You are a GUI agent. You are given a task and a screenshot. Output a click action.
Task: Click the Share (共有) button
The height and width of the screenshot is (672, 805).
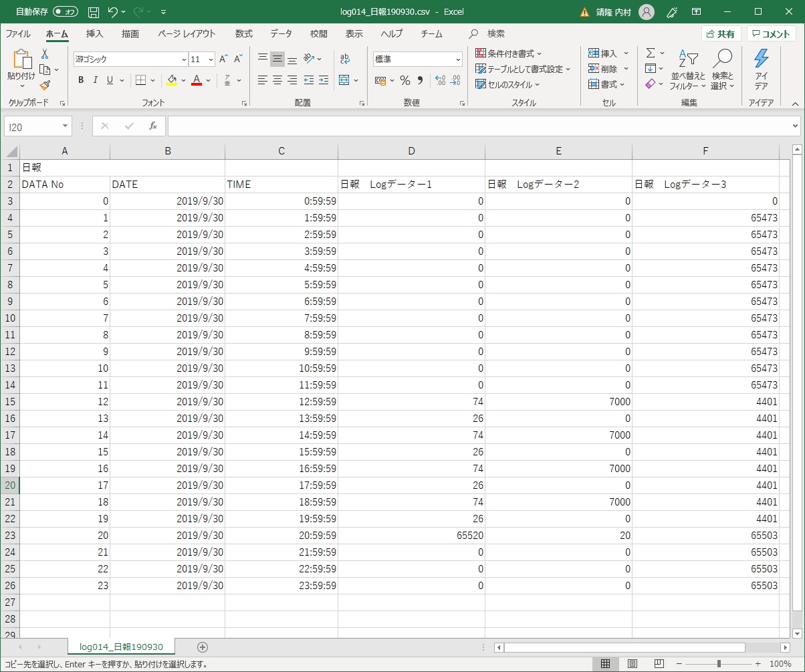click(x=721, y=34)
